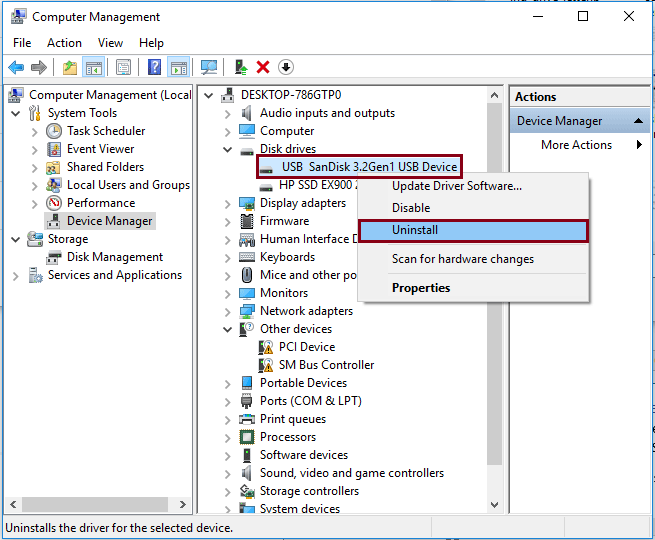Click the Disable down-arrow toolbar icon
The height and width of the screenshot is (540, 655).
click(x=286, y=67)
